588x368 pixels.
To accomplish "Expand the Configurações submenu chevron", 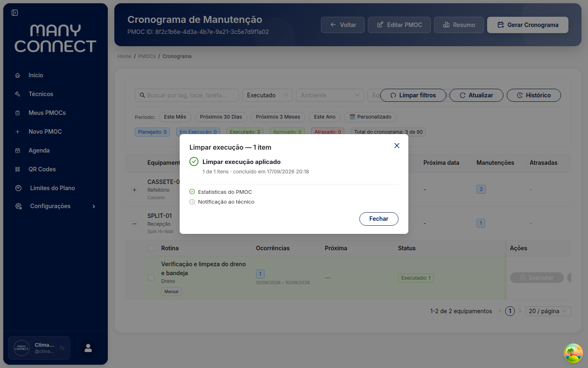I will [94, 206].
